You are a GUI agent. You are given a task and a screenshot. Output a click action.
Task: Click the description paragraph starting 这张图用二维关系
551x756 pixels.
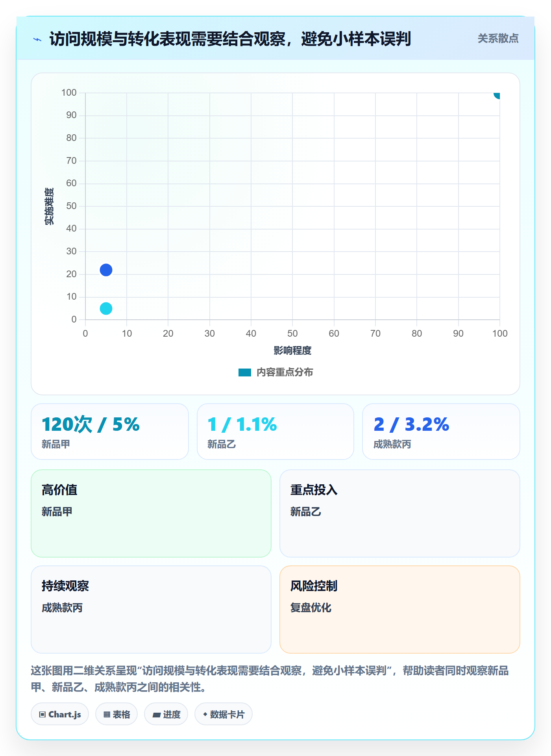coord(270,679)
